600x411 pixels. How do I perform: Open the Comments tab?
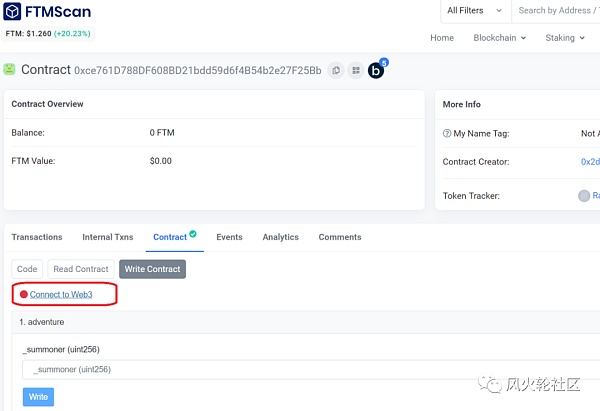point(340,237)
